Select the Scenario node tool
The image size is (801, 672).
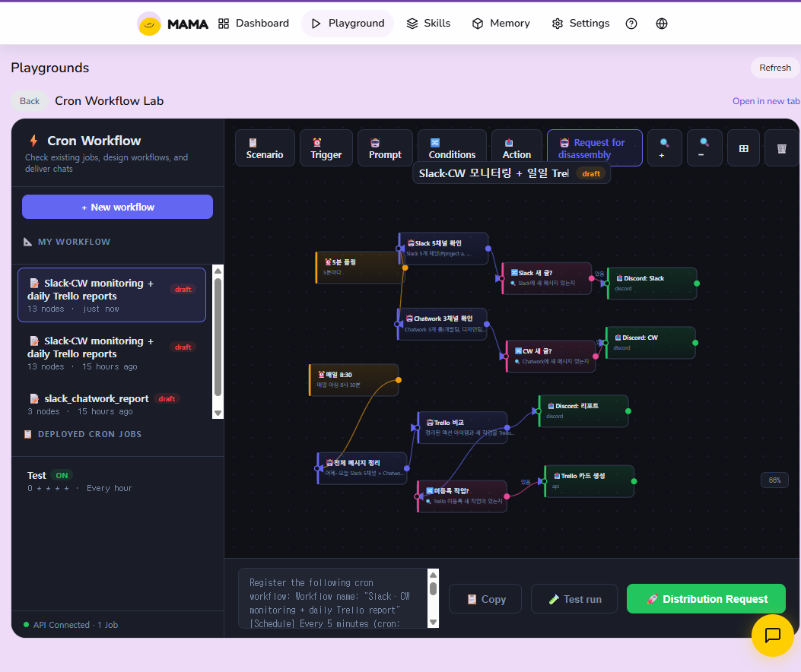point(264,147)
